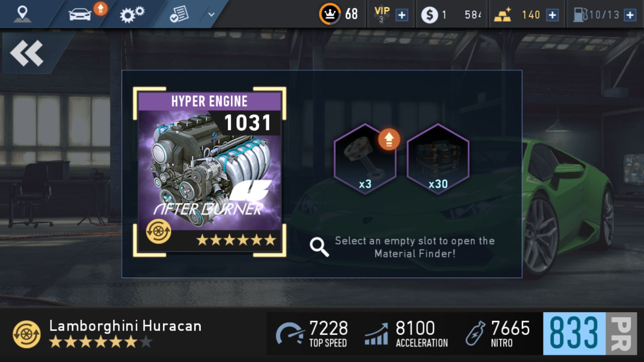
Task: Click the dollar cash balance icon
Action: click(430, 15)
